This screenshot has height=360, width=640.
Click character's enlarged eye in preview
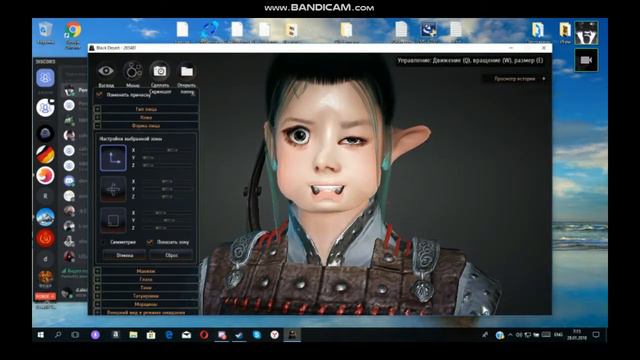300,135
